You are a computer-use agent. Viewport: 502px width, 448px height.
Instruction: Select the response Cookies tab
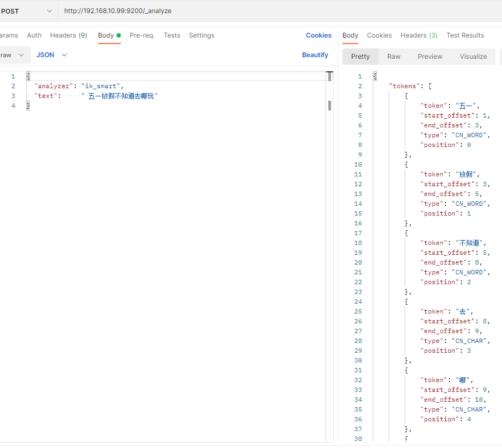point(379,35)
